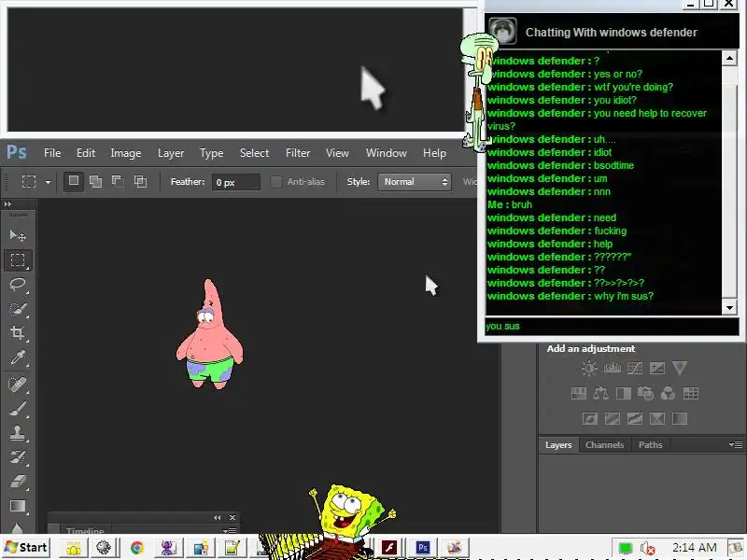The image size is (747, 560).
Task: Collapse the Timeline panel with double arrows
Action: point(218,518)
